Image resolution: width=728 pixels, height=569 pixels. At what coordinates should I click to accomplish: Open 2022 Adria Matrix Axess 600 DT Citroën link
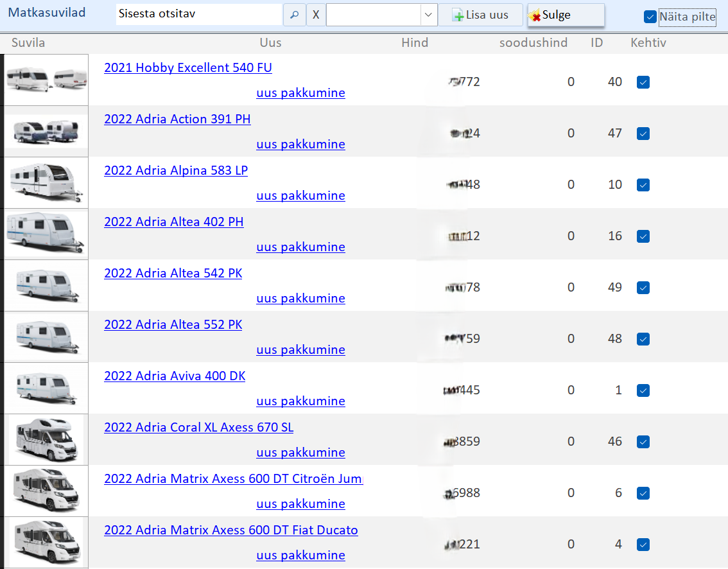(233, 479)
